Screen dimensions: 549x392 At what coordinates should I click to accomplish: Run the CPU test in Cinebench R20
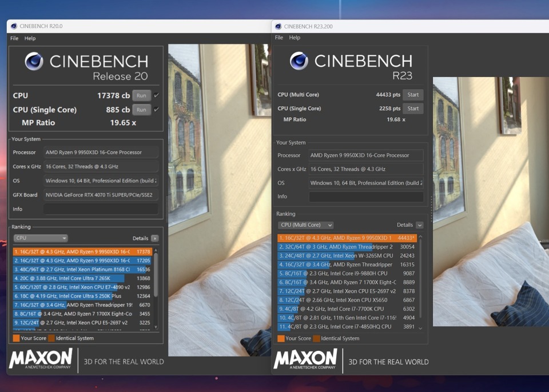coord(141,95)
